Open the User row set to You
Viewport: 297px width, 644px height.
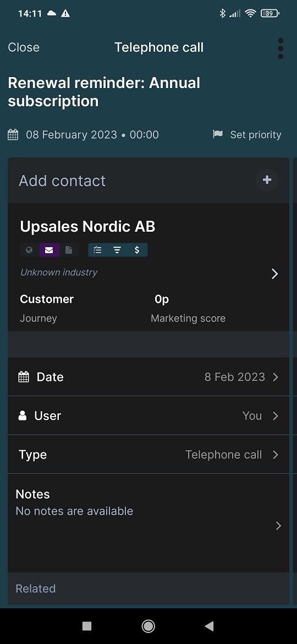(x=148, y=416)
